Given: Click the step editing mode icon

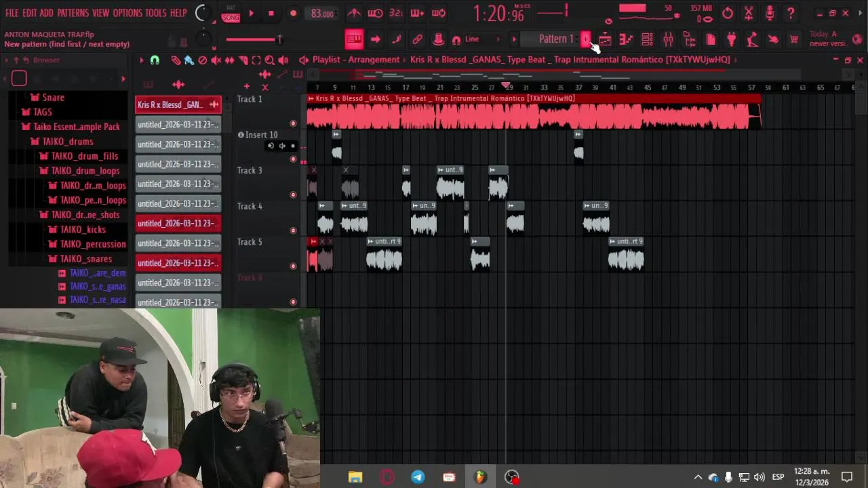Looking at the screenshot, I should click(397, 39).
